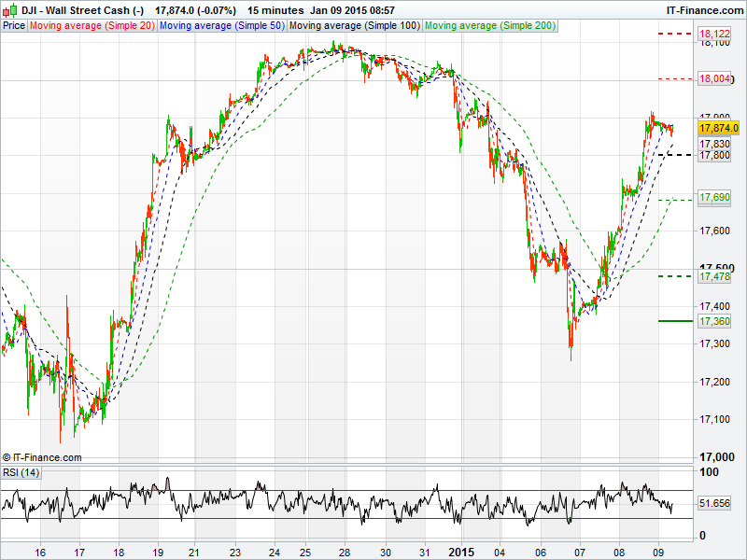The height and width of the screenshot is (560, 747).
Task: Select the yellow 17,874.0 current price marker
Action: 718,128
